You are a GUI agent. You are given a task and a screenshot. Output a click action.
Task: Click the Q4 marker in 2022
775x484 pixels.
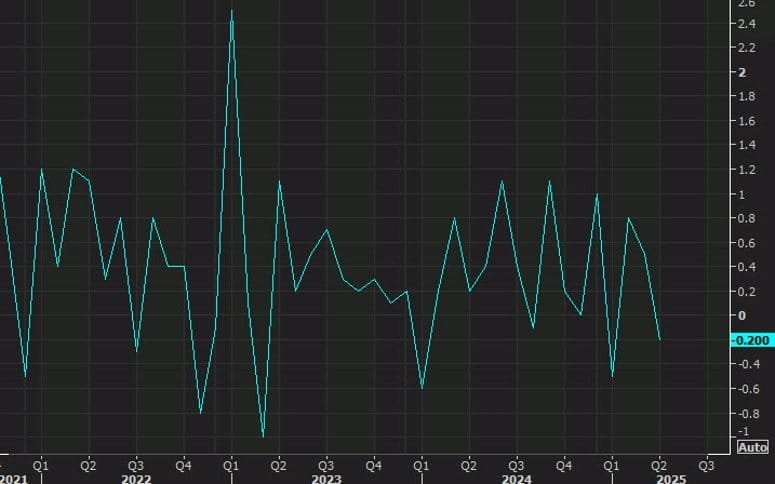pyautogui.click(x=184, y=465)
